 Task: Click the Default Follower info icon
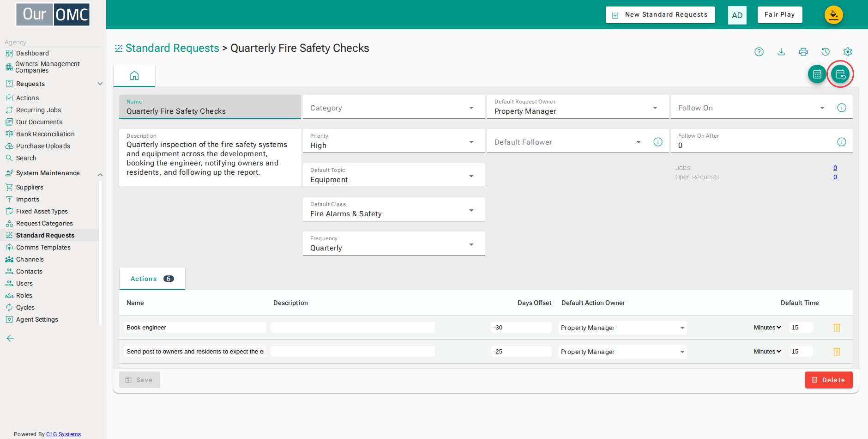point(658,142)
